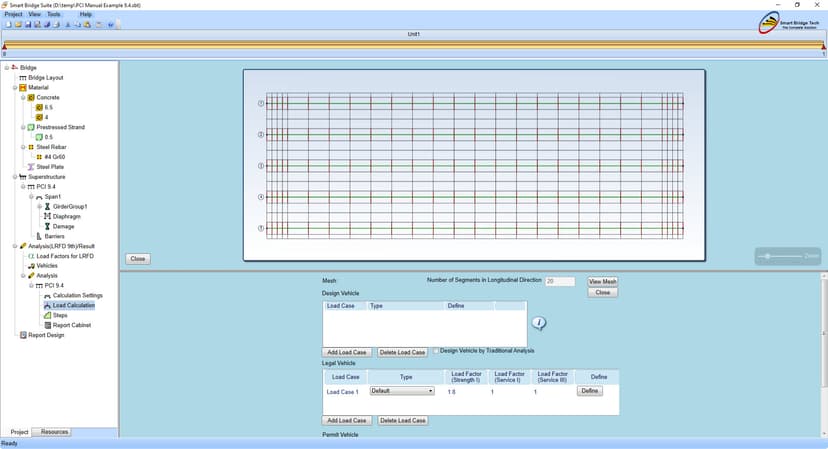Click the Prestressed Strand node icon
Viewport: 828px width, 449px height.
point(31,127)
